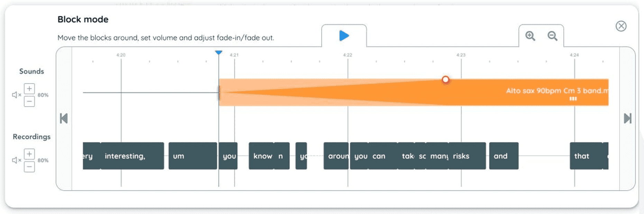
Task: Mute the Sounds track
Action: click(x=16, y=95)
